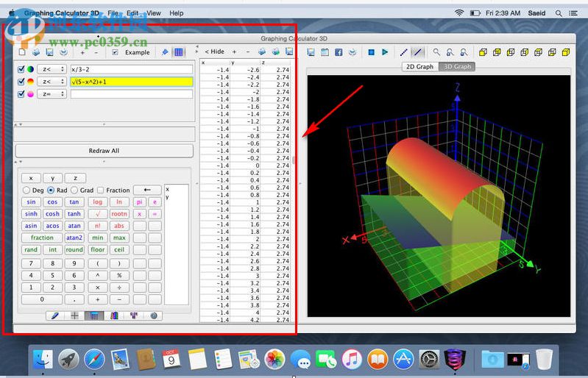This screenshot has height=378, width=588.
Task: Select the solid line drawing style icon
Action: click(x=417, y=52)
